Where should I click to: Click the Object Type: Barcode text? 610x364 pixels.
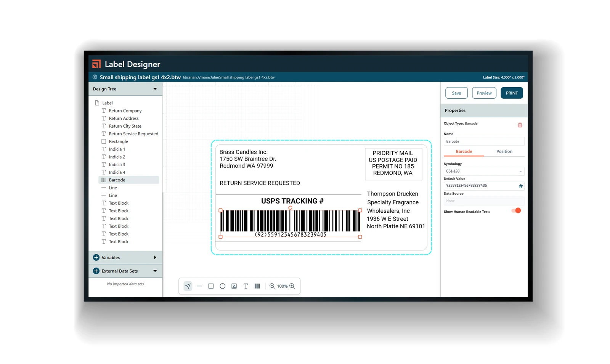click(461, 123)
